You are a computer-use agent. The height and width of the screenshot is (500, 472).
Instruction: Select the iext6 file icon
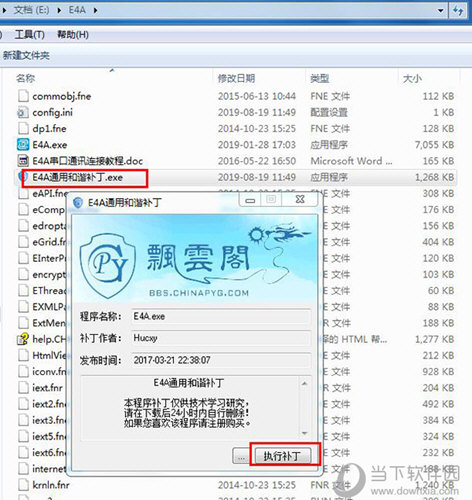[x=23, y=453]
